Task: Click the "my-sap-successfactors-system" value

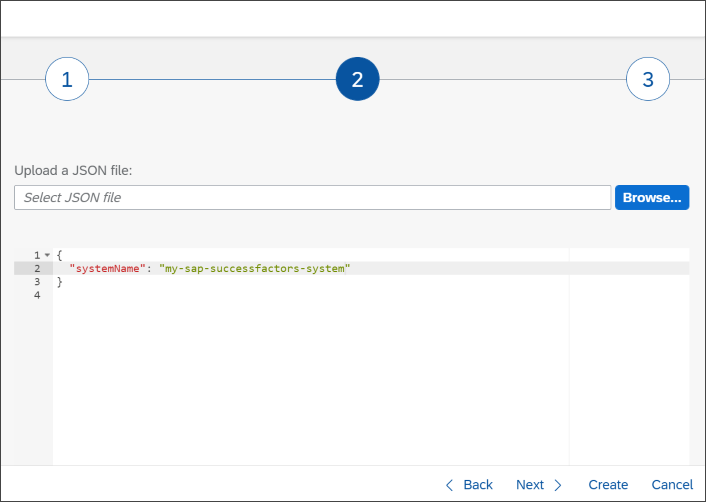Action: click(254, 269)
